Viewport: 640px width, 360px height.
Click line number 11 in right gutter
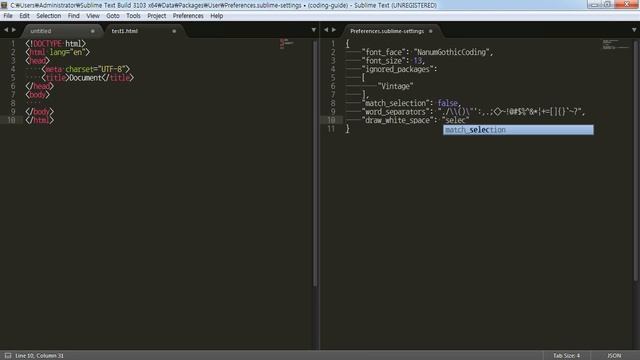331,129
